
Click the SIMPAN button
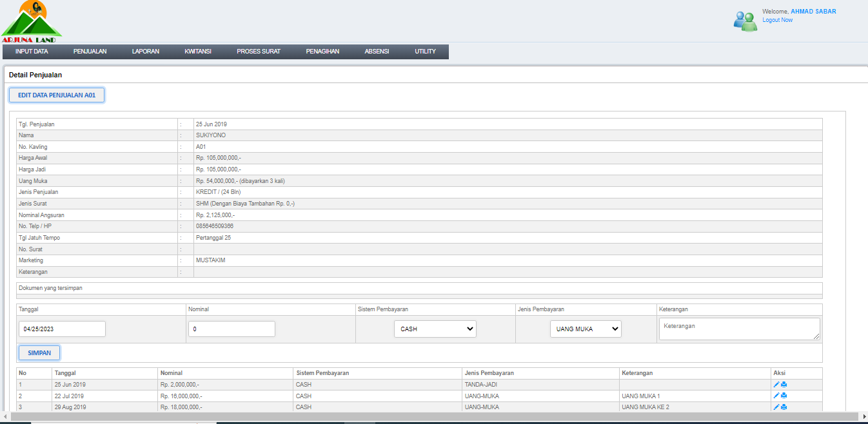point(39,353)
